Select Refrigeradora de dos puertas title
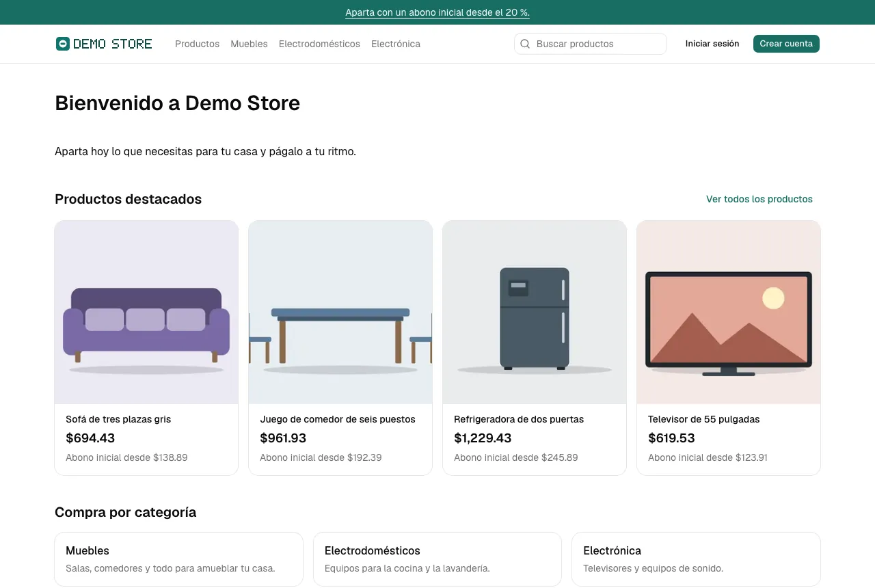Viewport: 875px width, 588px height. tap(519, 419)
